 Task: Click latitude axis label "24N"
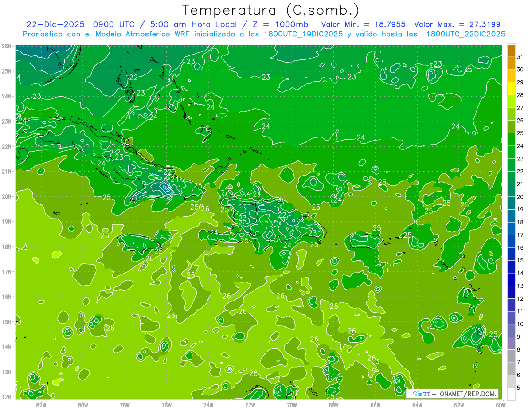6,96
